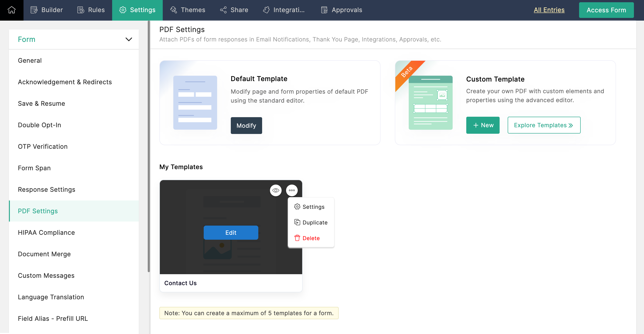Click the home icon in top bar
644x334 pixels.
(x=11, y=10)
